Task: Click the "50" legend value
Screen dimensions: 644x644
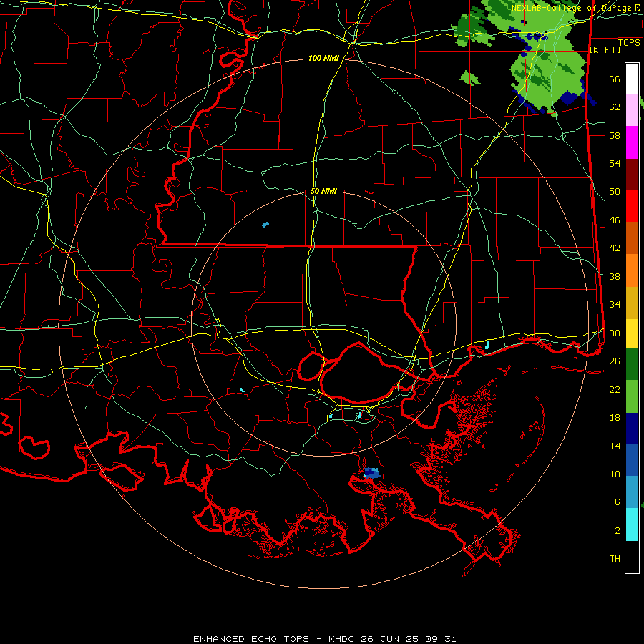Action: 615,192
